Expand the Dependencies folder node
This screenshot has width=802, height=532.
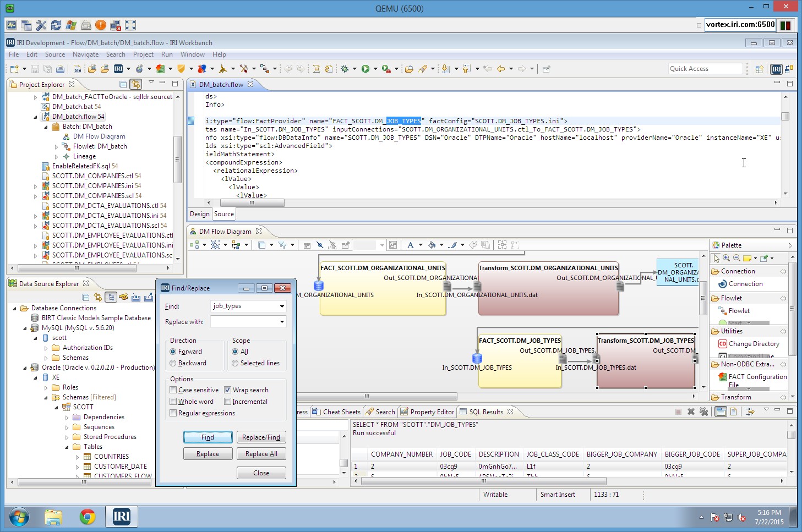tap(67, 418)
